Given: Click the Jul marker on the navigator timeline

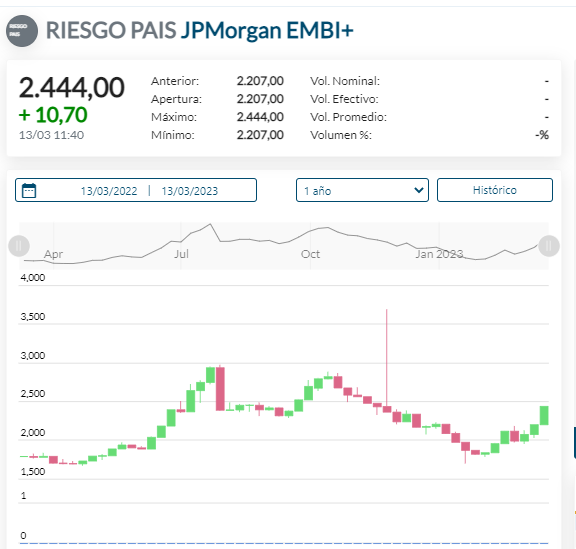Looking at the screenshot, I should click(181, 254).
